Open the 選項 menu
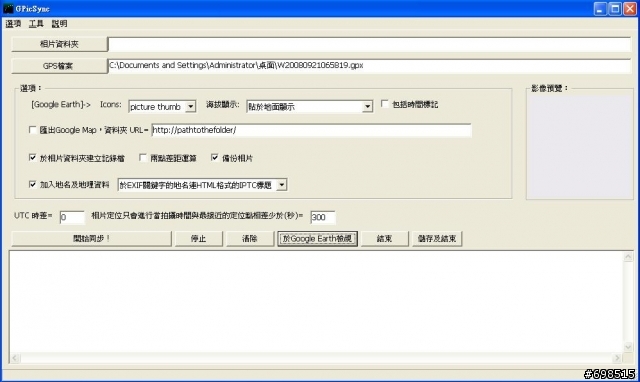Image resolution: width=640 pixels, height=382 pixels. tap(13, 24)
